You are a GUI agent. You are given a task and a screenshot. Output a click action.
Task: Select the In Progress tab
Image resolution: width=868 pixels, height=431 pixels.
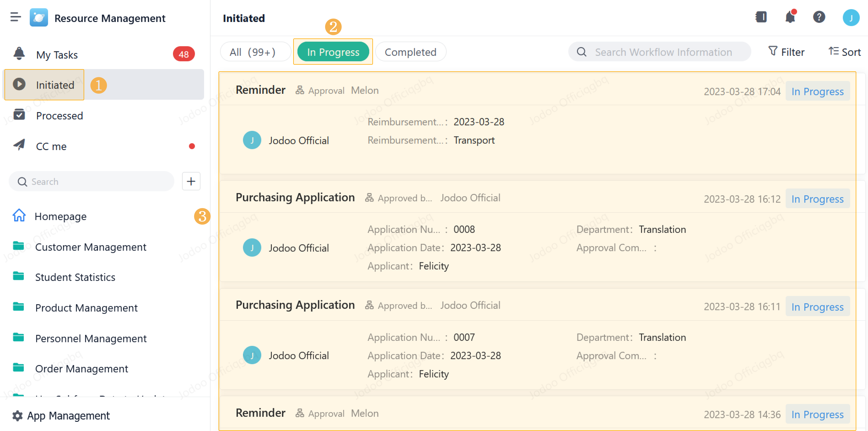[333, 52]
